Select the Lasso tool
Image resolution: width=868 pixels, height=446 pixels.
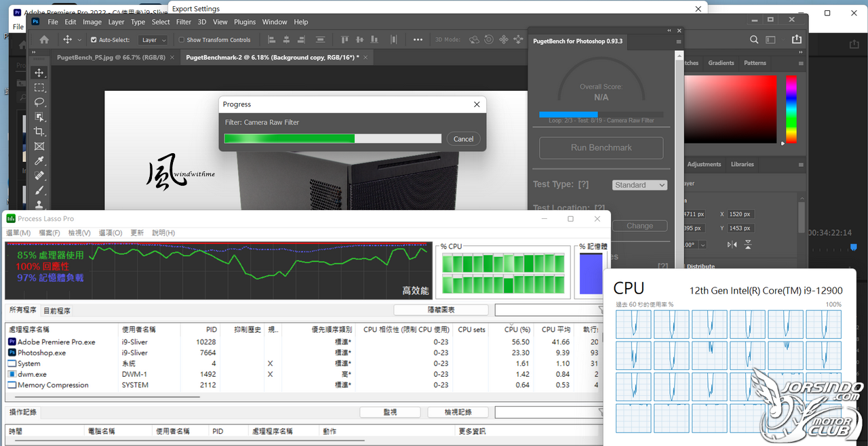coord(39,102)
